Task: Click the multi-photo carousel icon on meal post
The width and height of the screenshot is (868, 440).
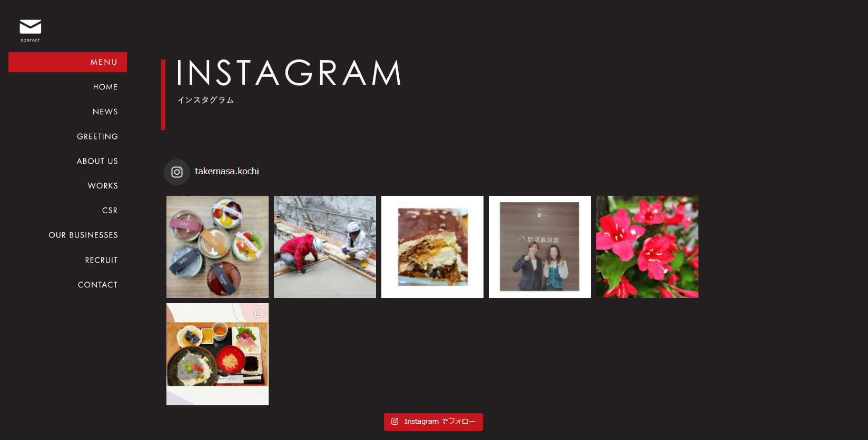Action: coord(260,312)
